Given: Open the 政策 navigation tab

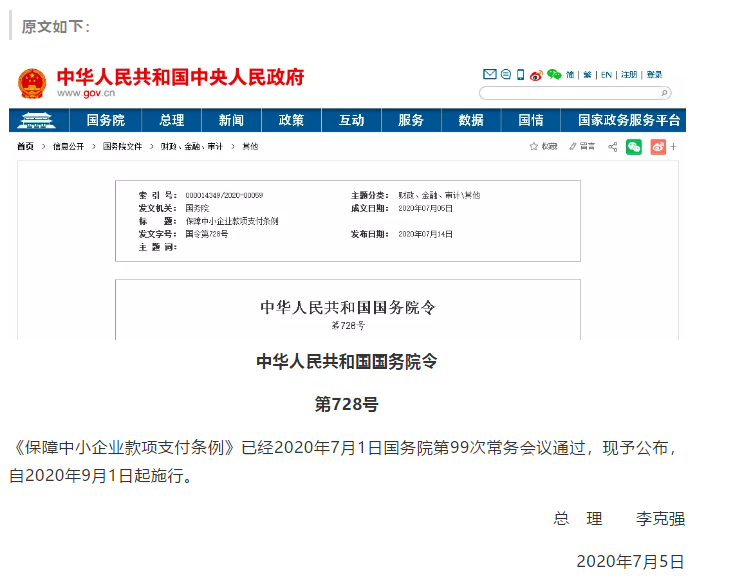Looking at the screenshot, I should pos(291,120).
